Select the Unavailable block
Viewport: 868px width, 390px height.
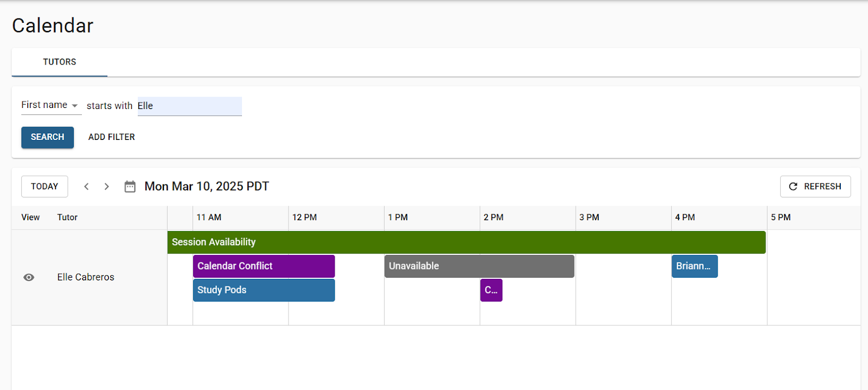[x=480, y=266]
